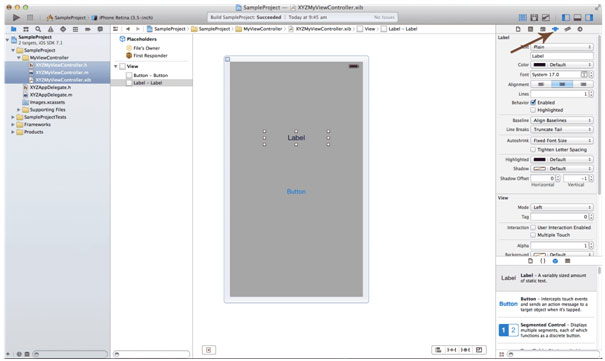Enable the Multiple Touch checkbox
The height and width of the screenshot is (361, 605).
tap(533, 235)
